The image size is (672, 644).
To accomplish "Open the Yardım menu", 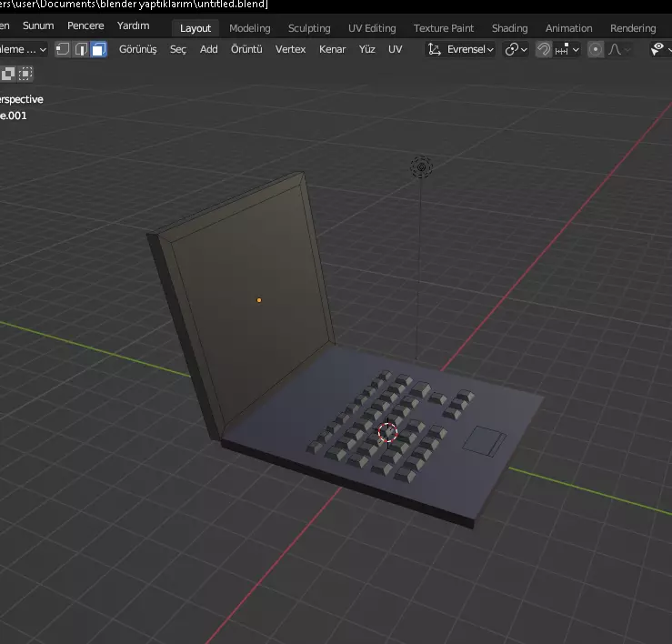I will click(134, 25).
